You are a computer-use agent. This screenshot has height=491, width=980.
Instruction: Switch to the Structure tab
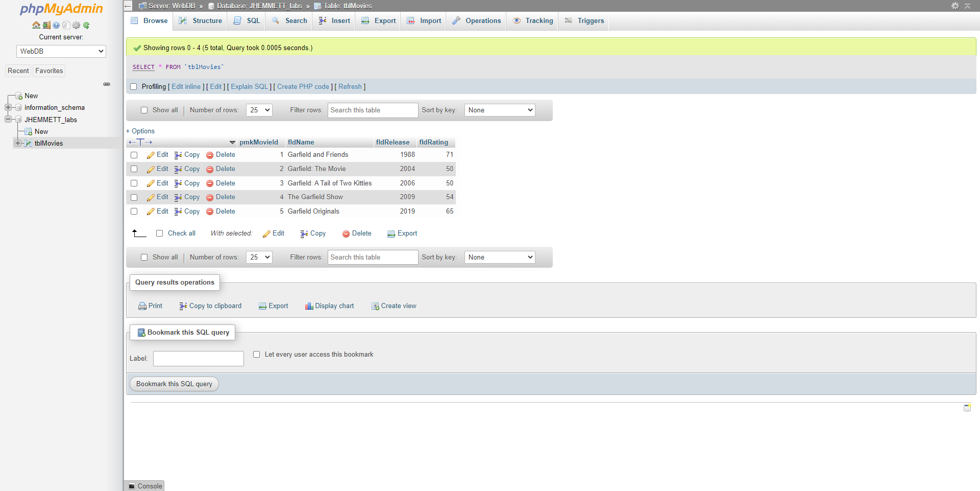click(201, 21)
